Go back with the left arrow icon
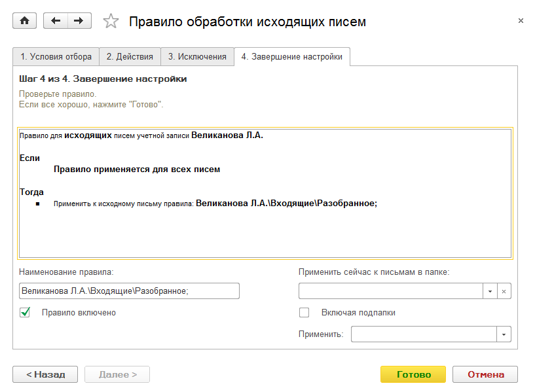Screen dimensions: 535x392 click(x=55, y=21)
